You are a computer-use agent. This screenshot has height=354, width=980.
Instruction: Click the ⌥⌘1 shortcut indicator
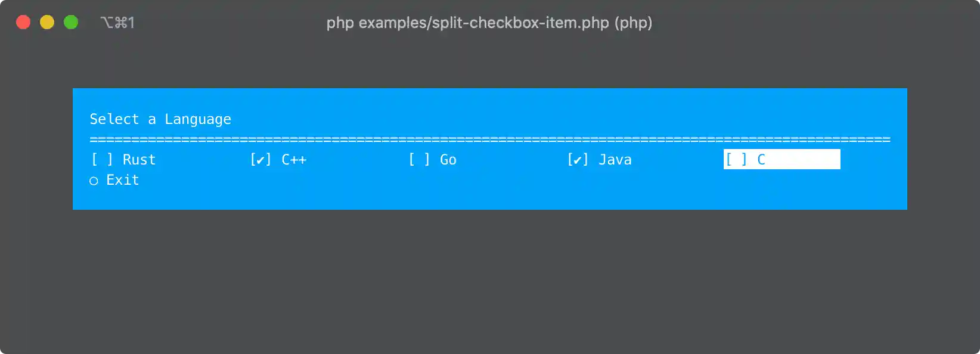(x=119, y=22)
